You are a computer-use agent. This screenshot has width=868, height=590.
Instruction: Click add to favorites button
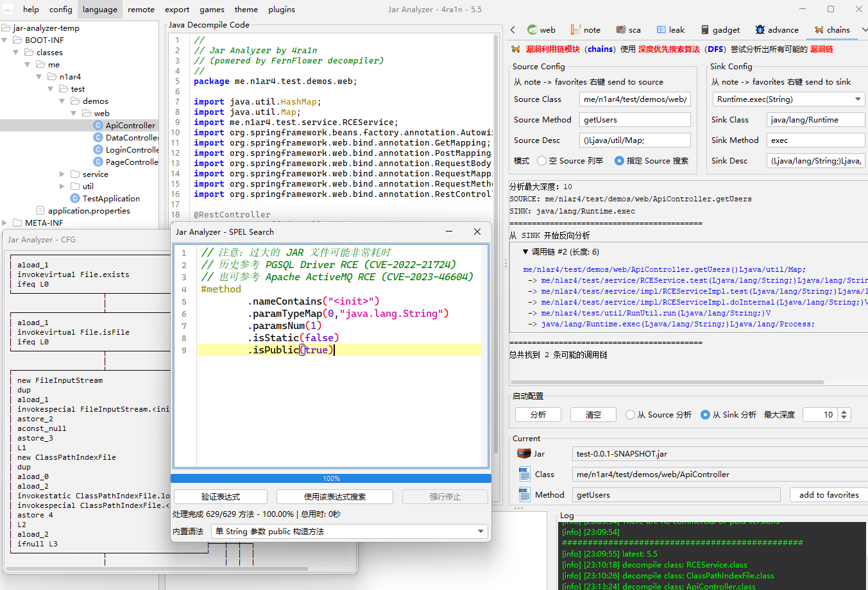point(828,495)
